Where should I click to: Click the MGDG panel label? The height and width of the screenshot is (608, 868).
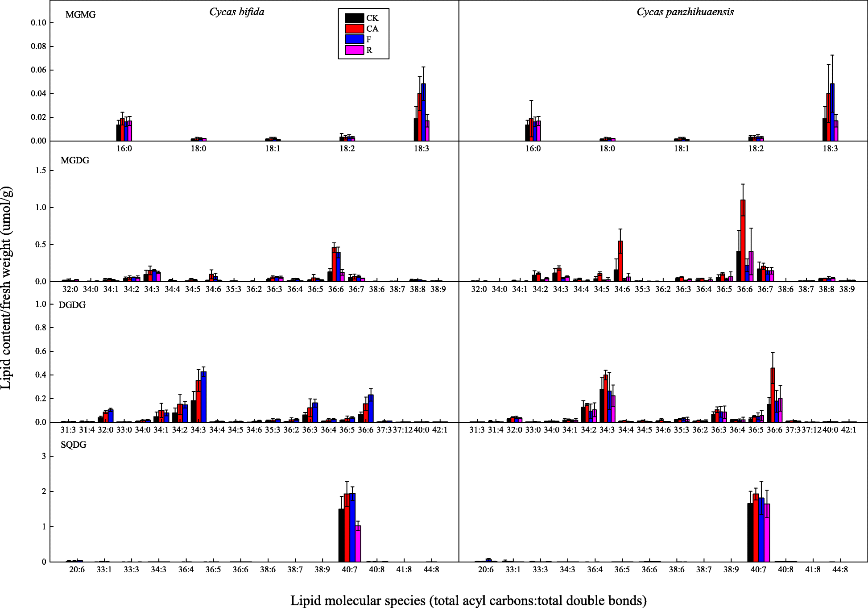coord(75,160)
